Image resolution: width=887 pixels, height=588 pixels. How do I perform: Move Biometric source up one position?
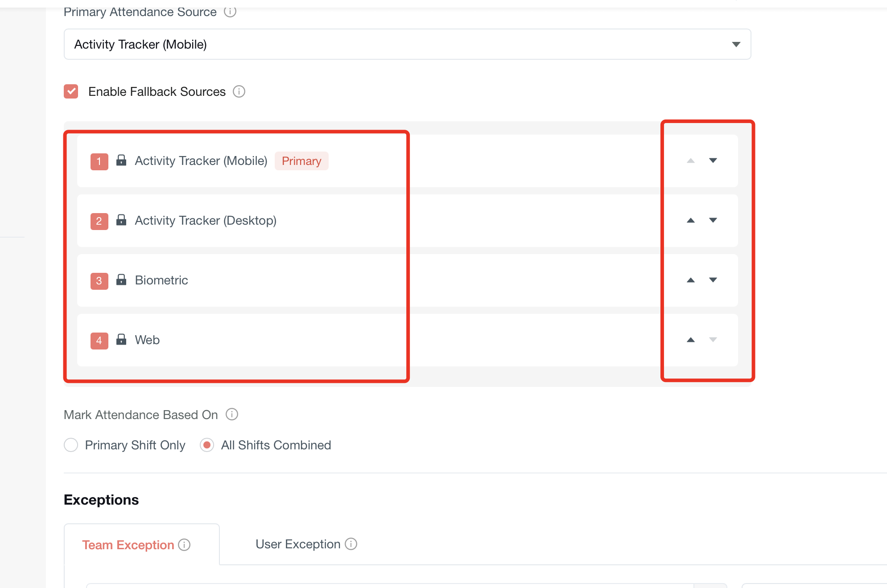(x=690, y=280)
